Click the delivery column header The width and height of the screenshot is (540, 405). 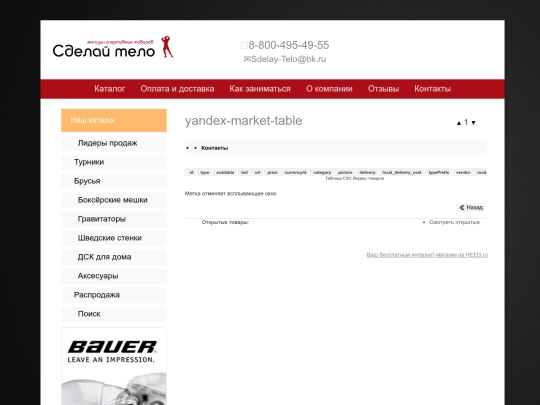point(367,172)
